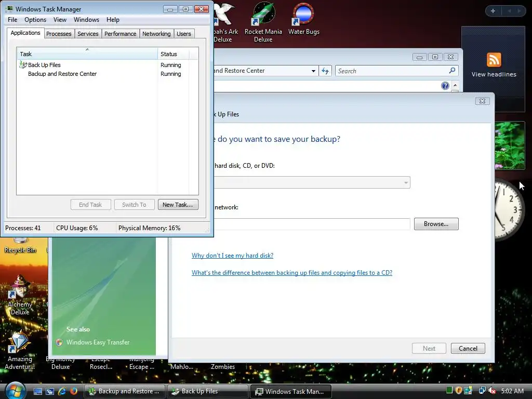532x399 pixels.
Task: Click the Switch between windows quick launch icon
Action: [x=50, y=391]
